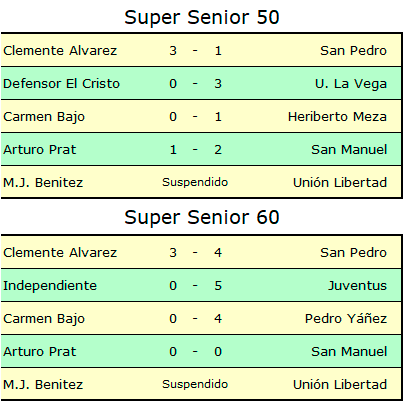This screenshot has height=401, width=403.
Task: Select Arturo Prat in Super Senior 60
Action: (40, 352)
